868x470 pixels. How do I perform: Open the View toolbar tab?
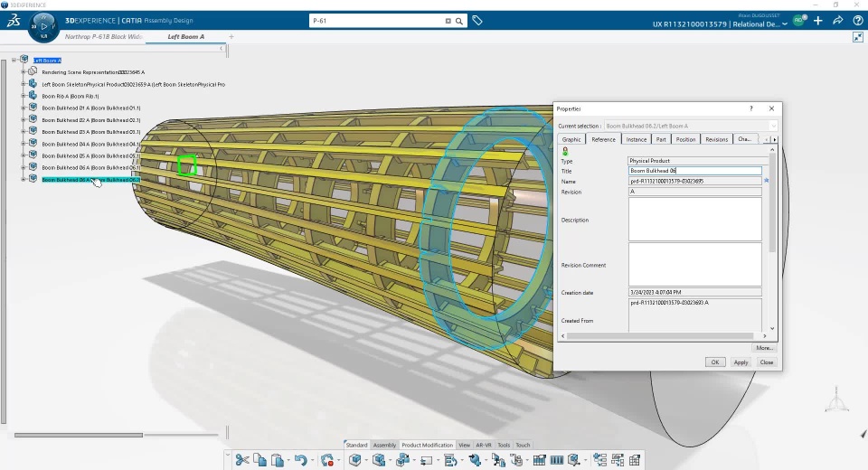pyautogui.click(x=464, y=445)
